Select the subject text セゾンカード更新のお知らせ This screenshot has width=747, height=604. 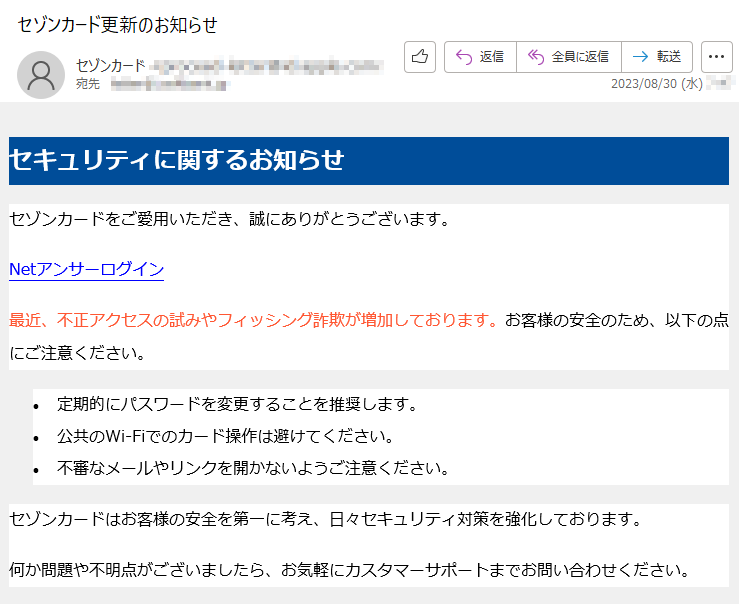(118, 25)
